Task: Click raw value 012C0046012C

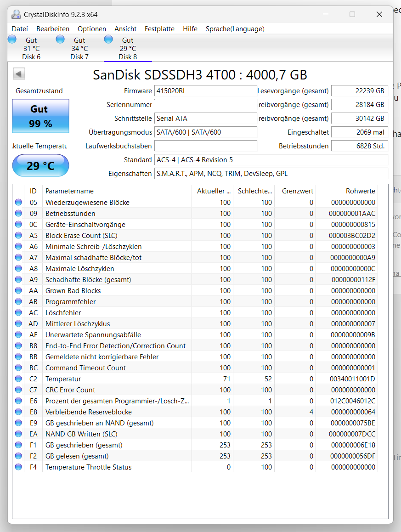Action: tap(353, 401)
